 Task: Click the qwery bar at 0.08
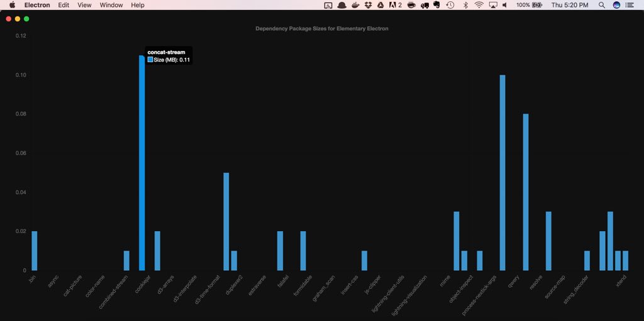[x=526, y=192]
